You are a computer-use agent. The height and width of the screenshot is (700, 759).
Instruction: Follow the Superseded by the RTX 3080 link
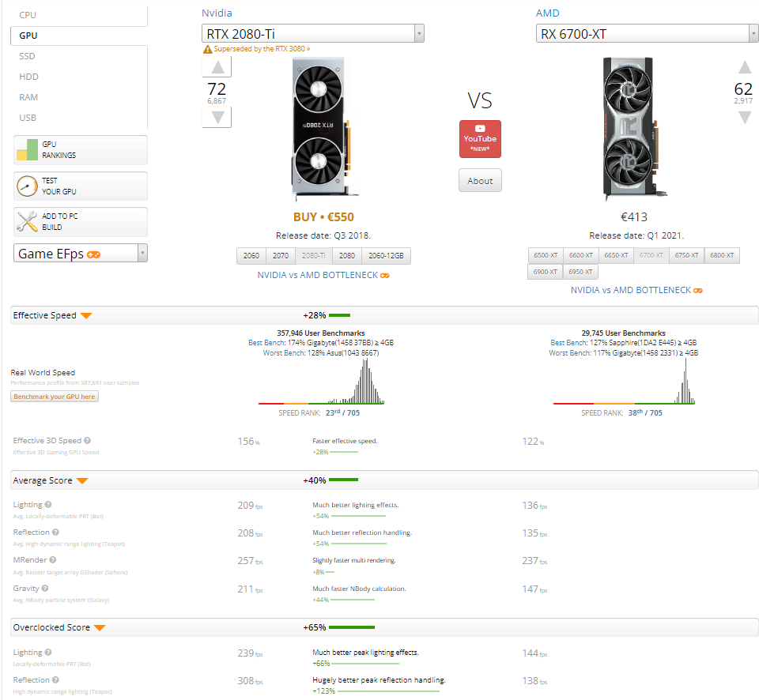[262, 49]
